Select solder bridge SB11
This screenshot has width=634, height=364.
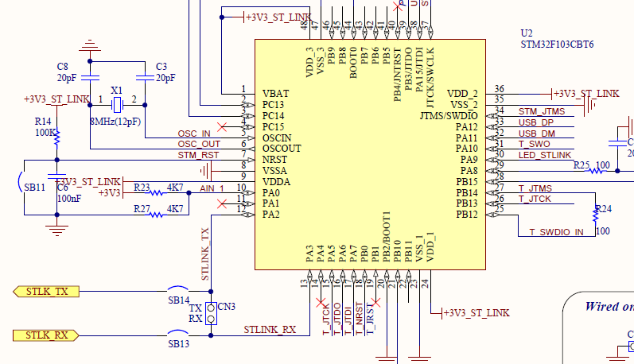click(20, 182)
